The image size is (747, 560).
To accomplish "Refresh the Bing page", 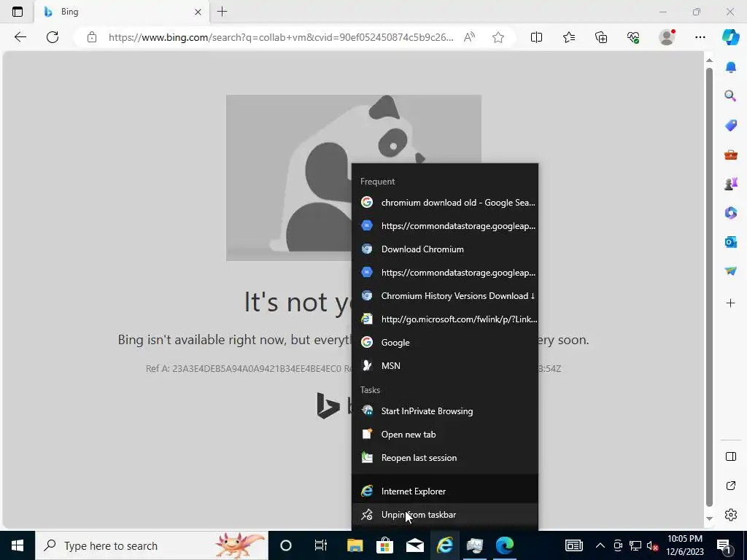I will [x=53, y=37].
